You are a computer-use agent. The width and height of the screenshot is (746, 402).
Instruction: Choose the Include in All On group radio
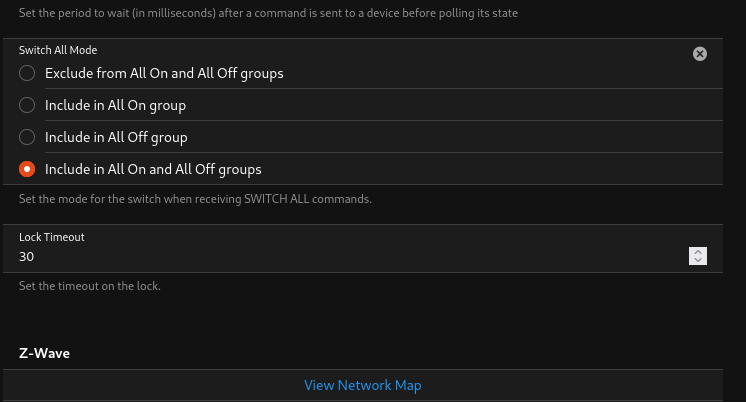click(27, 105)
